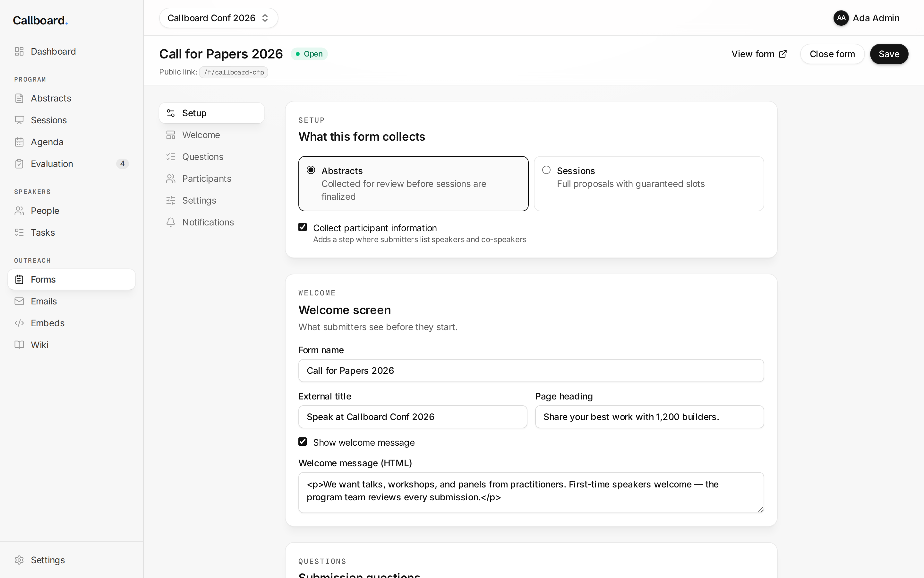Click the green Open status badge
The width and height of the screenshot is (924, 578).
309,54
